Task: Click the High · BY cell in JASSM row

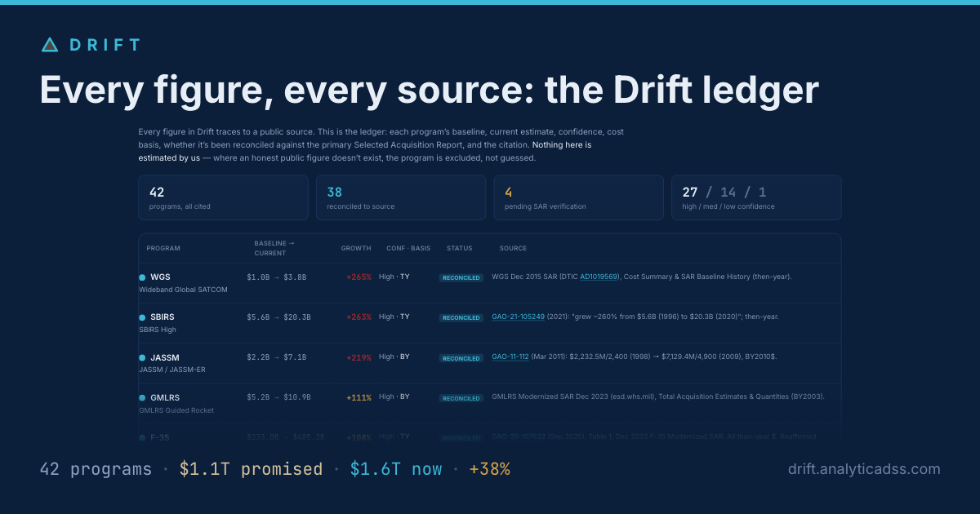Action: [x=394, y=357]
